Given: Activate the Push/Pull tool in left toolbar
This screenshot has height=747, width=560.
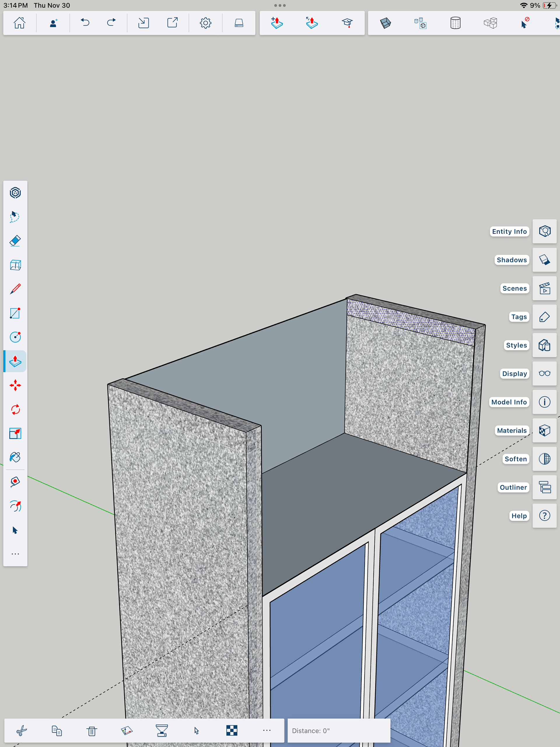Looking at the screenshot, I should pyautogui.click(x=15, y=361).
